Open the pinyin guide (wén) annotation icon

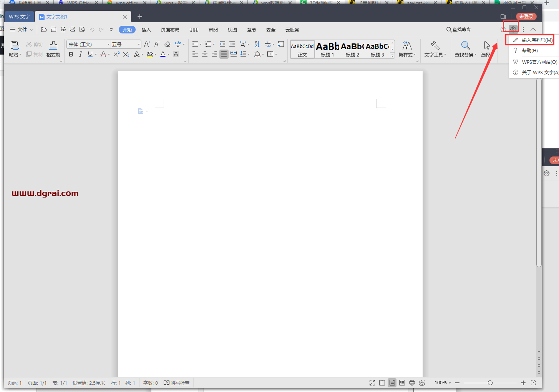point(178,44)
